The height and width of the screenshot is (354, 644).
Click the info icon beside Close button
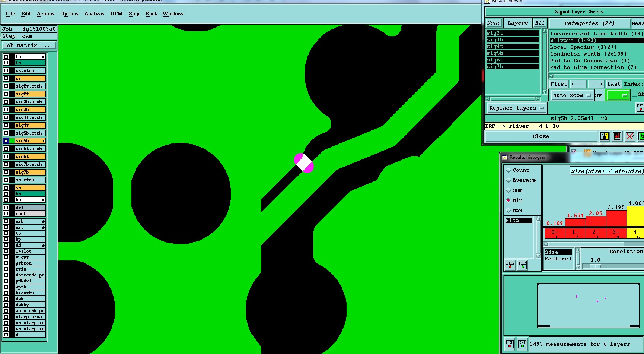pyautogui.click(x=605, y=136)
